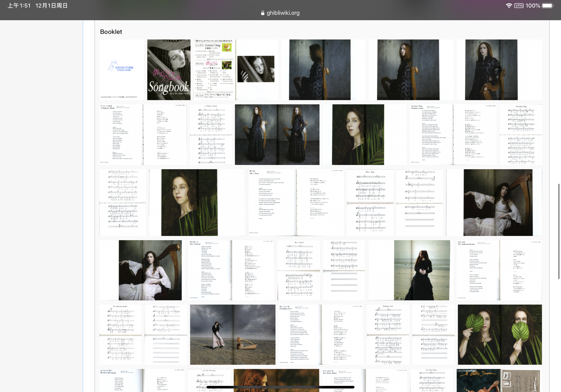This screenshot has width=561, height=392.
Task: Open the woman in black dress on beach photo
Action: (x=411, y=270)
